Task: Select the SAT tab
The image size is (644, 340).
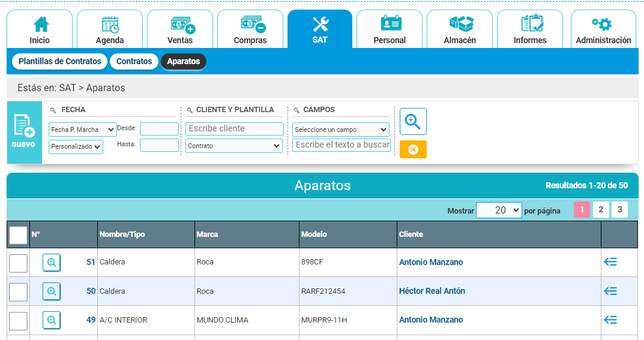Action: click(320, 29)
